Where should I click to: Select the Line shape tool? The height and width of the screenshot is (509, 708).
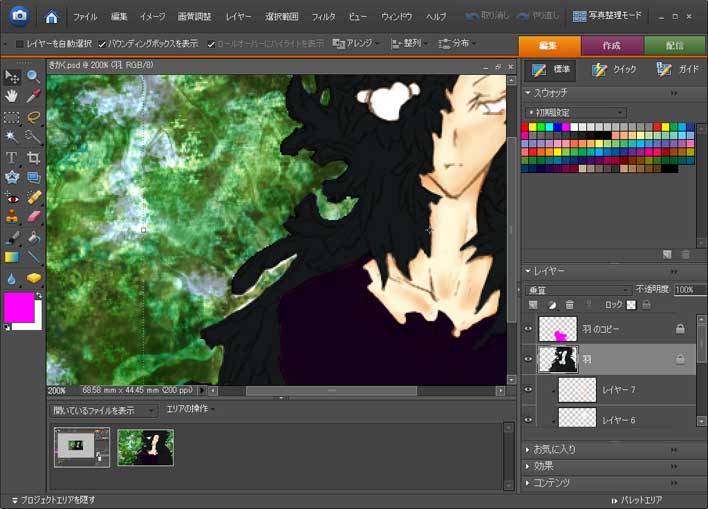click(33, 257)
